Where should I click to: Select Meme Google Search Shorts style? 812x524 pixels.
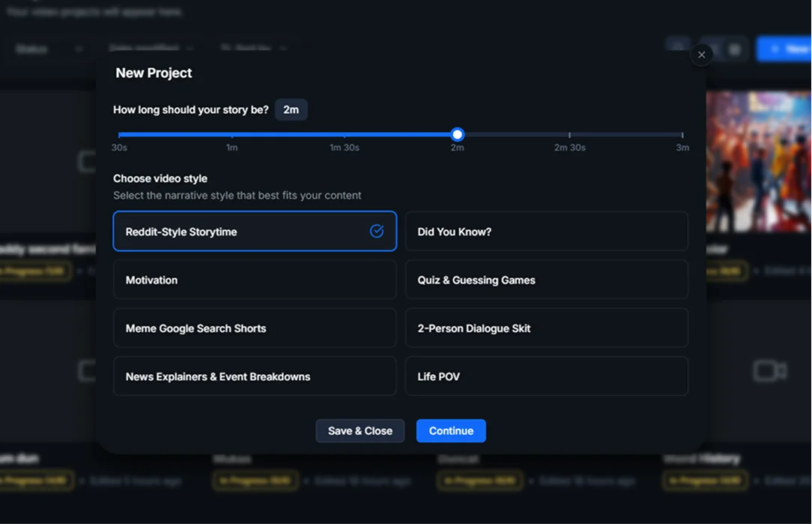click(x=255, y=328)
